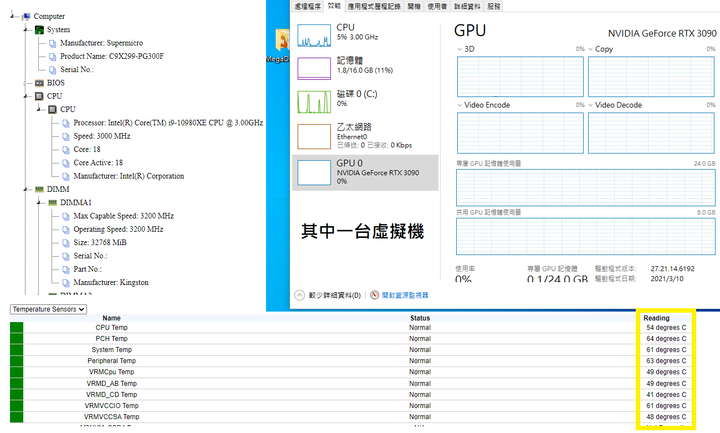This screenshot has width=720, height=433.
Task: Click the document icon beside Speed: 3000 MHz
Action: click(x=66, y=136)
